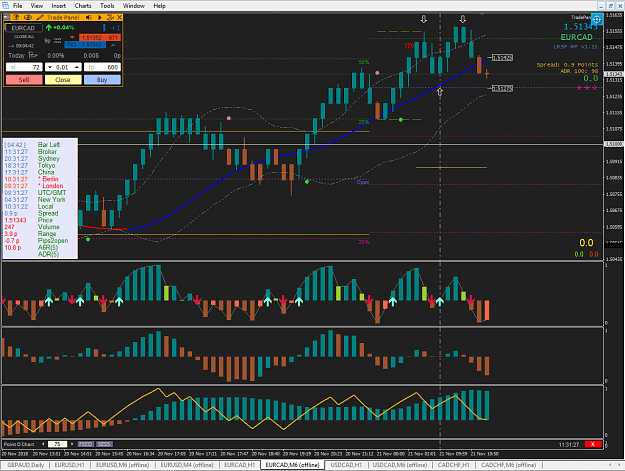Click the red X button near 11:31:27
The height and width of the screenshot is (471, 625).
point(593,444)
